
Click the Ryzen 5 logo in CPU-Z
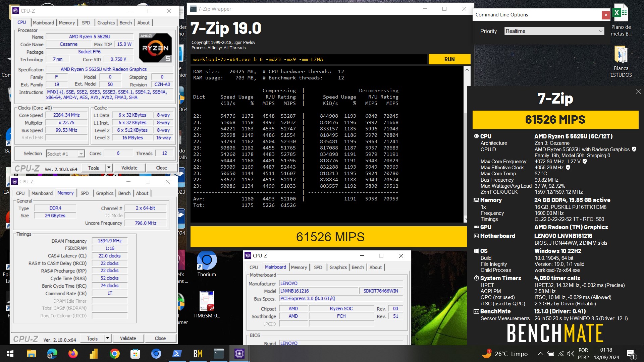[x=155, y=48]
